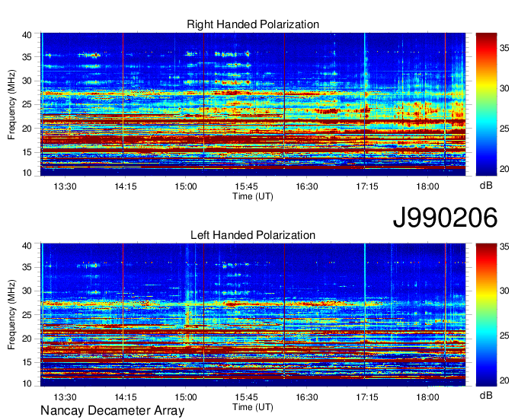The width and height of the screenshot is (518, 420).
Task: Click the 20 MHz tick on lower plot
Action: tap(27, 339)
